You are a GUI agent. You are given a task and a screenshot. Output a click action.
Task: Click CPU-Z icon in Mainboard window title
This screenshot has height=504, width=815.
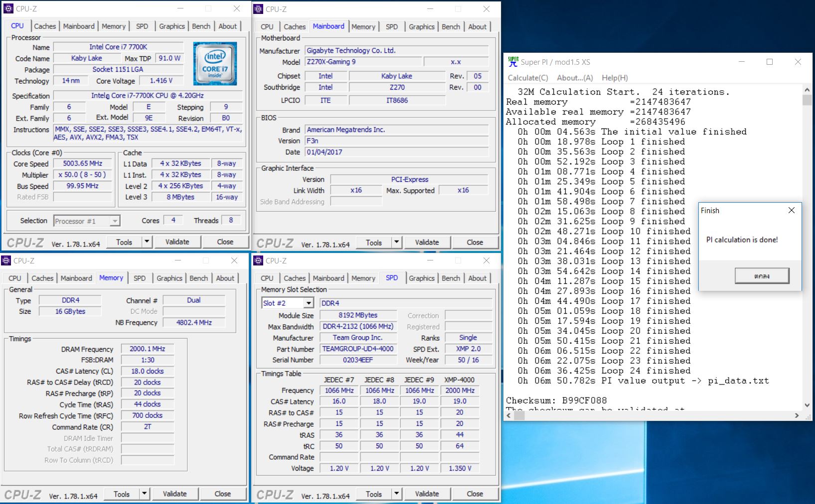258,9
